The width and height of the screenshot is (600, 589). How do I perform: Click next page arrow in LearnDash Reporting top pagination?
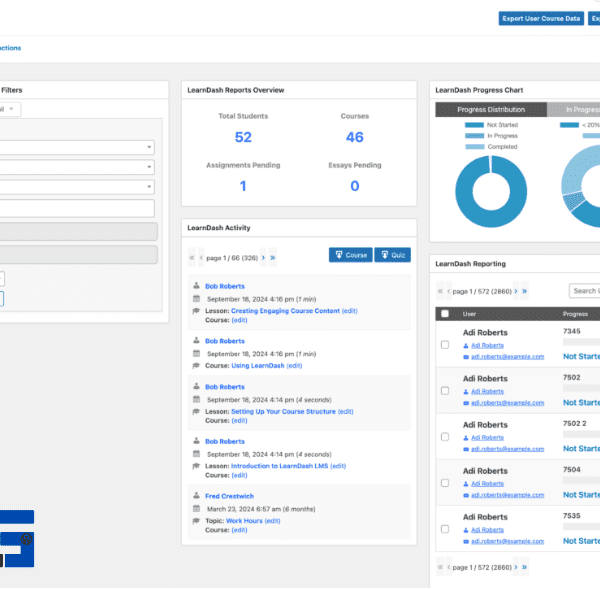click(514, 291)
